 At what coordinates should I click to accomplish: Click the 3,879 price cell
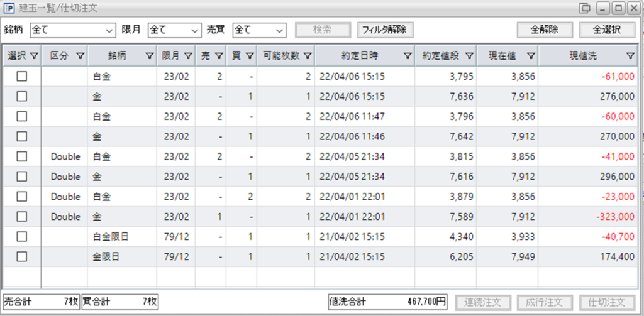tap(446, 197)
